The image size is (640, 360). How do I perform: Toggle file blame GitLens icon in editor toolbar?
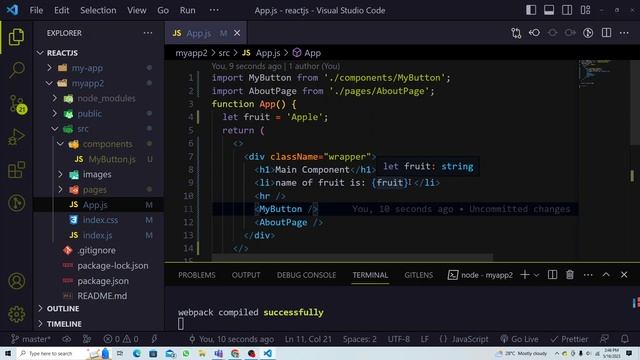(x=588, y=33)
